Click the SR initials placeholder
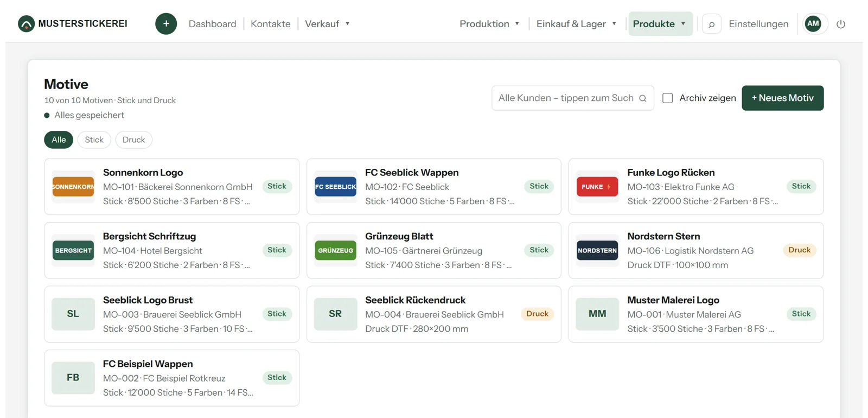 335,314
